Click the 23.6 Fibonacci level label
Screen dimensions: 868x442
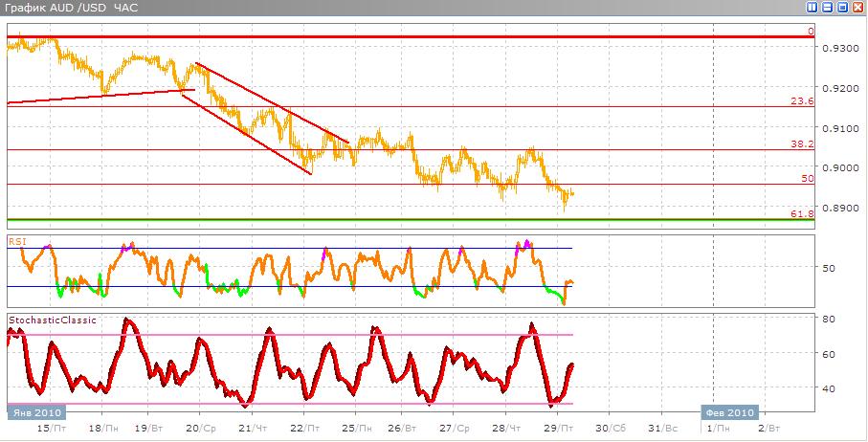[x=802, y=100]
